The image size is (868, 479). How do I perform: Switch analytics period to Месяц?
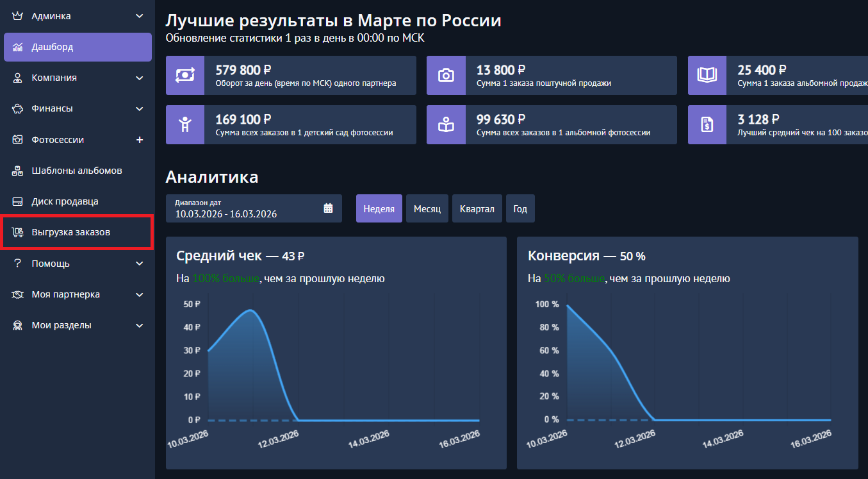427,209
